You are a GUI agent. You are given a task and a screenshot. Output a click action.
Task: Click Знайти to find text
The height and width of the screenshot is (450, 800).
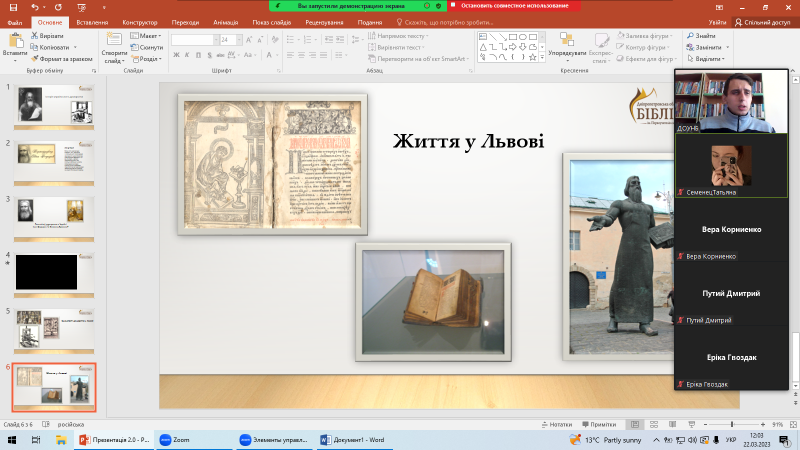701,36
